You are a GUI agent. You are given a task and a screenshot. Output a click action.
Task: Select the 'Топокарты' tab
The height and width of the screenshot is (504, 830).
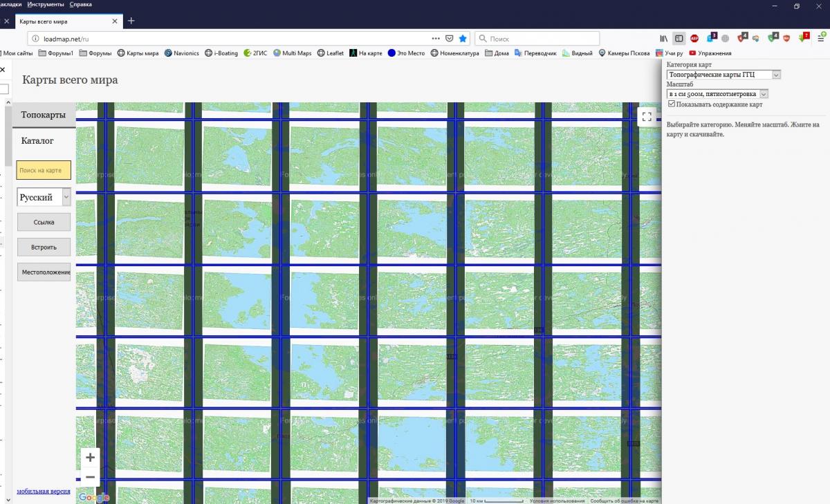pyautogui.click(x=44, y=115)
